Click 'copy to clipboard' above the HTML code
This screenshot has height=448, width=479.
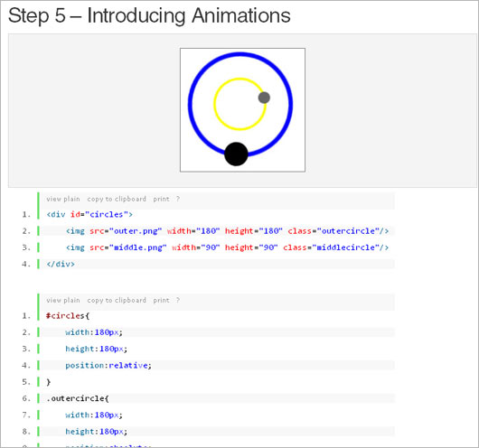[x=117, y=199]
